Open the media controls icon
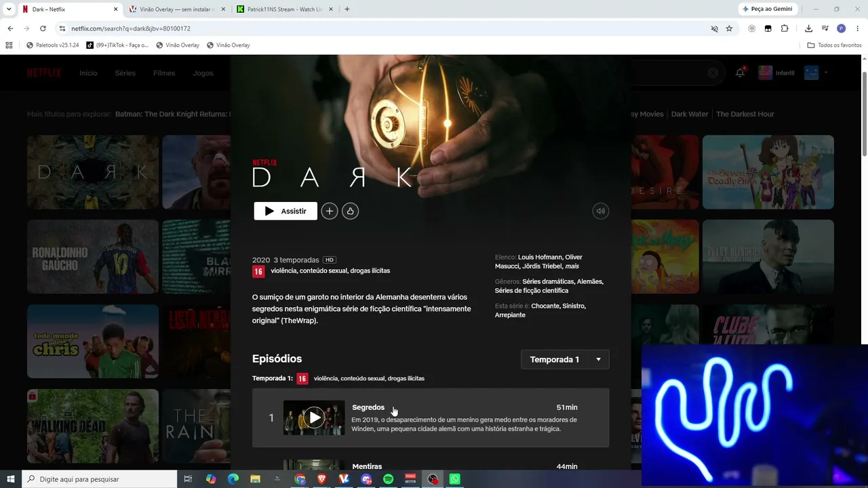 pos(825,28)
